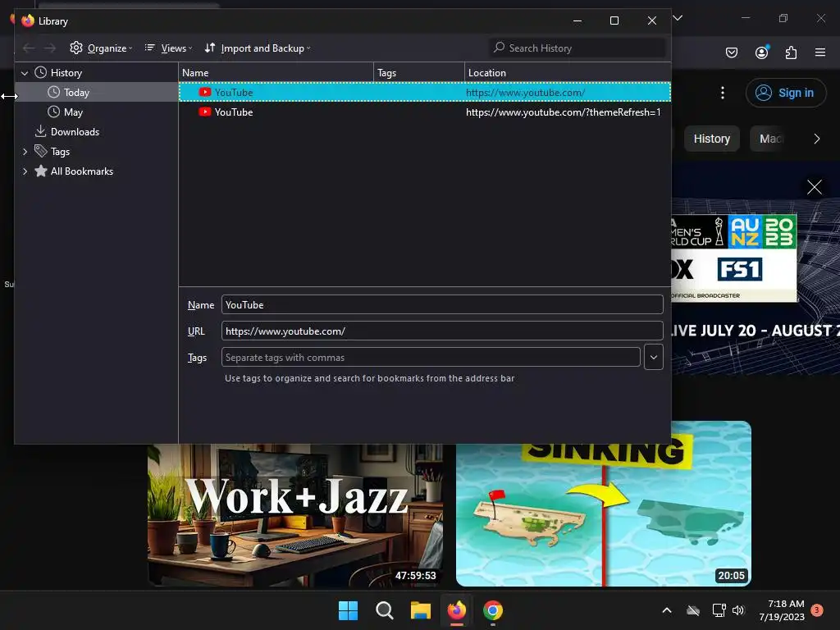
Task: Click the Library back arrow
Action: pyautogui.click(x=29, y=48)
